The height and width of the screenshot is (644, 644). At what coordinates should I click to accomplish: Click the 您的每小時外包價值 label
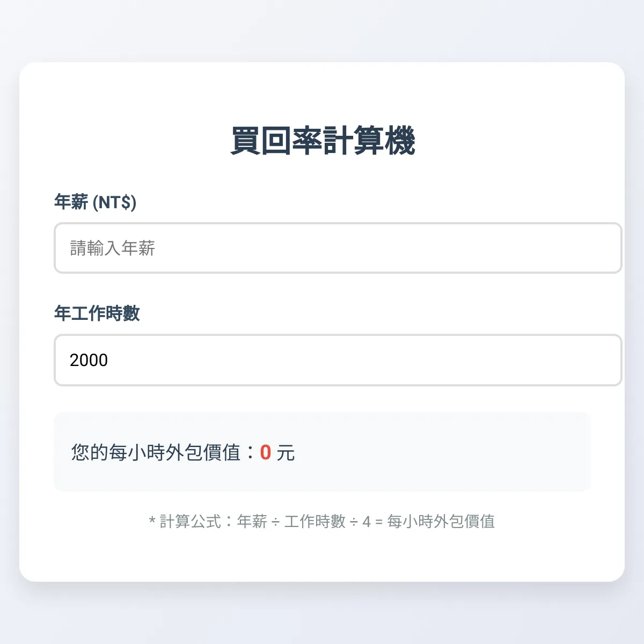pyautogui.click(x=156, y=452)
